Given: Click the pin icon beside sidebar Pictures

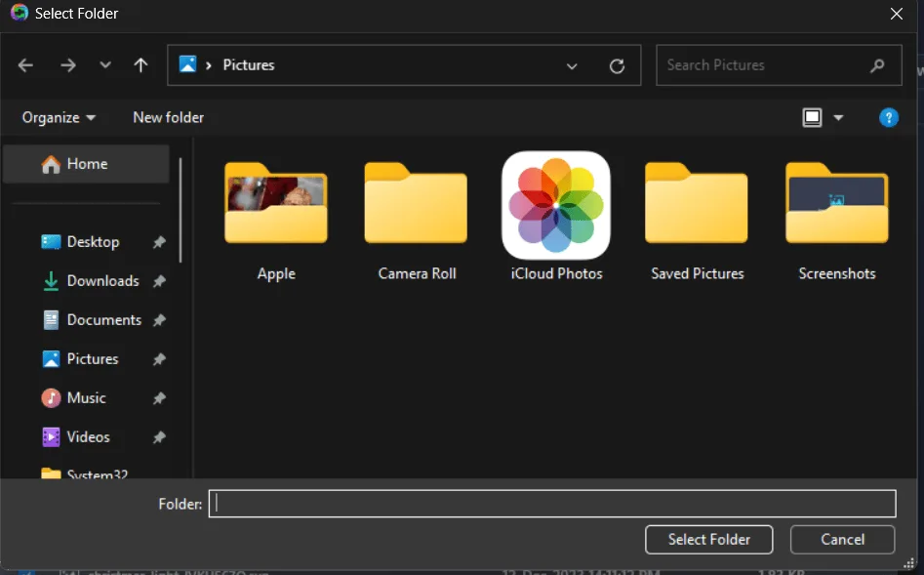Looking at the screenshot, I should (159, 359).
